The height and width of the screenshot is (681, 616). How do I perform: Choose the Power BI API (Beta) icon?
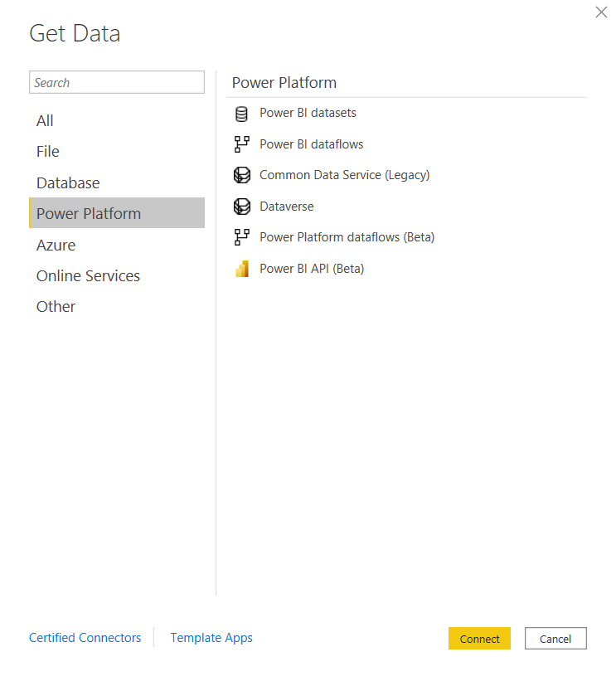click(241, 269)
